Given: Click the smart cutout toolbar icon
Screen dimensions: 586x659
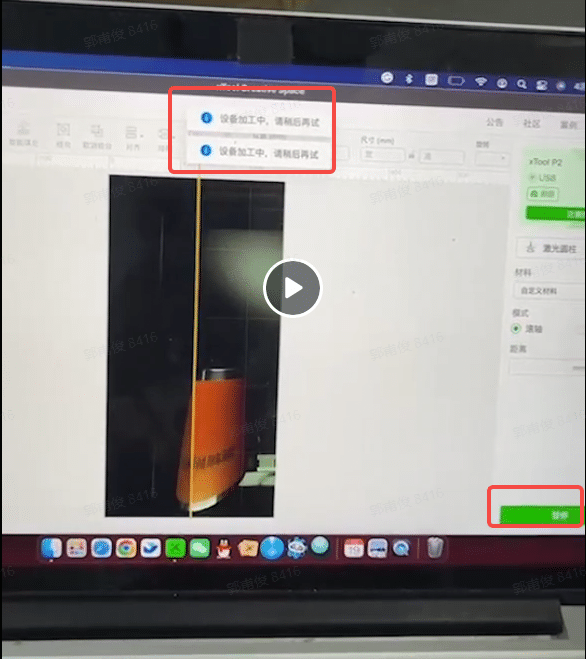Looking at the screenshot, I should tap(24, 133).
